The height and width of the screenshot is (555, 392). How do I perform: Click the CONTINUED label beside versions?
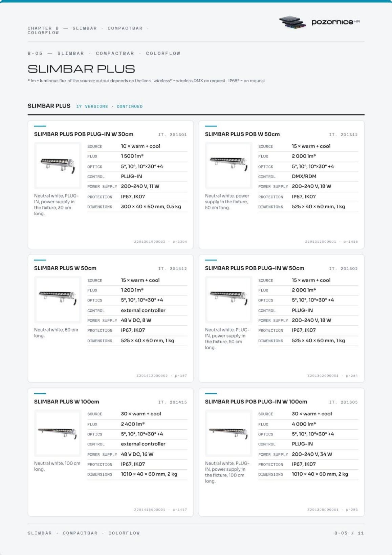(x=130, y=106)
